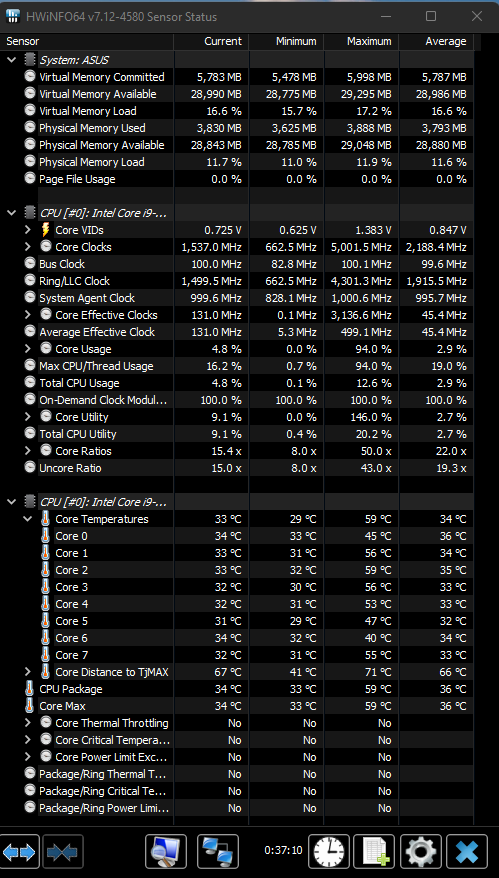Expand the Core Power Limit Exceeded row
Image resolution: width=499 pixels, height=878 pixels.
coord(28,757)
